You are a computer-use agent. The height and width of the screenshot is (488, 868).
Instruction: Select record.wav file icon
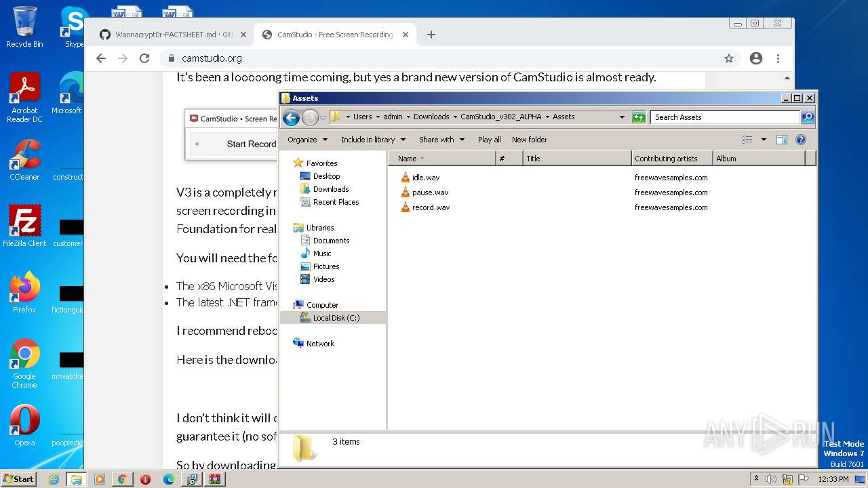[405, 207]
